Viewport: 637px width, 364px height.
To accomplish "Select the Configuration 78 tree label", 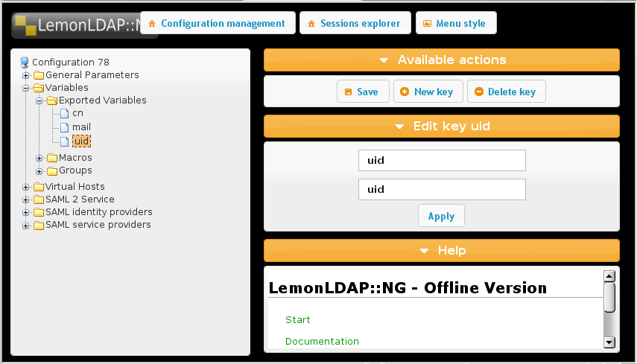I will [x=71, y=62].
